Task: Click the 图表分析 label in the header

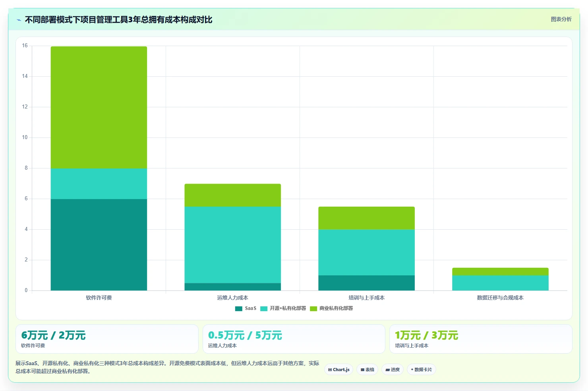Action: [x=561, y=19]
